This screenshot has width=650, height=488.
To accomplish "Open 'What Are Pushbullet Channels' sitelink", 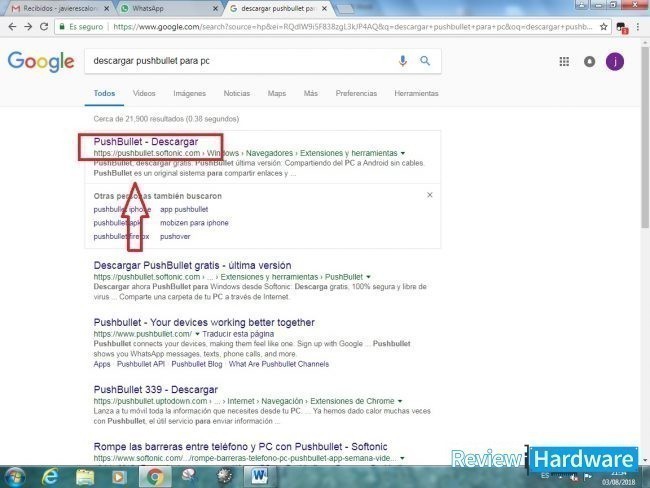I will click(x=279, y=364).
